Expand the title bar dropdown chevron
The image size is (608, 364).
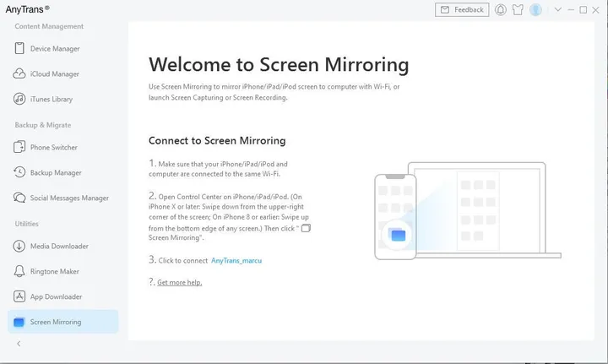point(558,9)
